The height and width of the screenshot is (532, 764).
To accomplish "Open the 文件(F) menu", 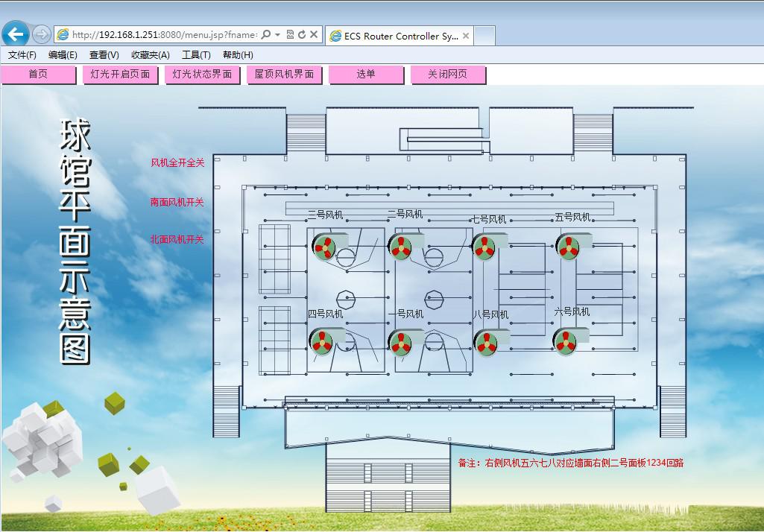I will coord(22,55).
